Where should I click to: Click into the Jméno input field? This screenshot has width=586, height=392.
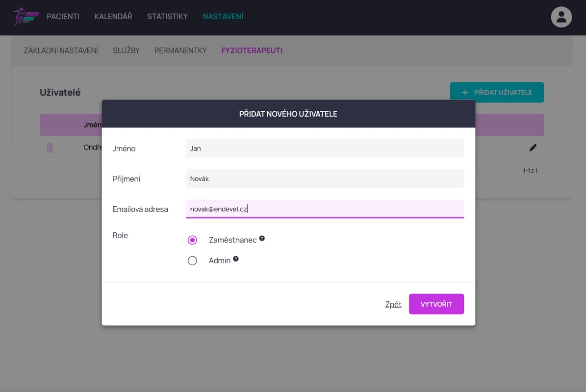coord(324,148)
